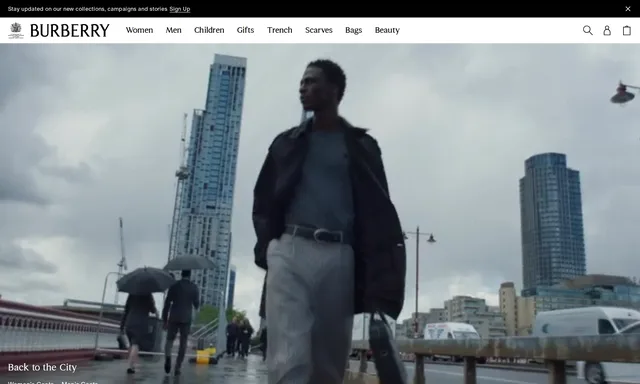640x384 pixels.
Task: Go to Burberry home via wordmark
Action: (x=70, y=30)
